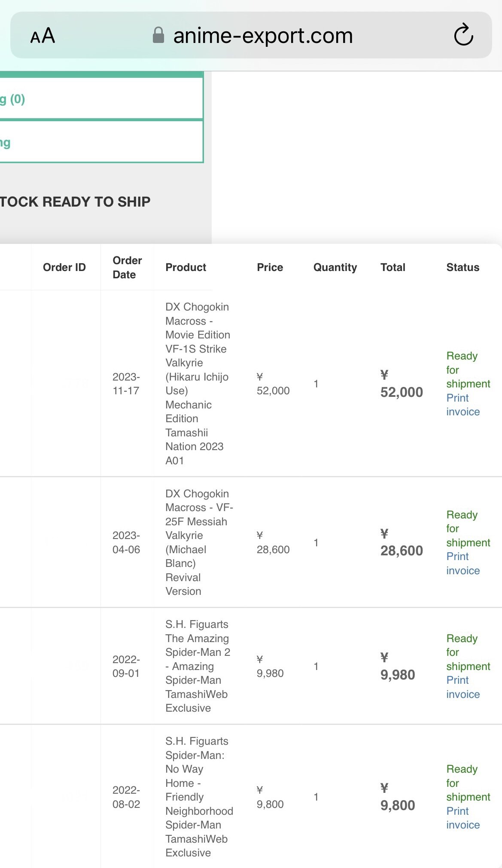
Task: Click the Order Date column header
Action: 127,267
